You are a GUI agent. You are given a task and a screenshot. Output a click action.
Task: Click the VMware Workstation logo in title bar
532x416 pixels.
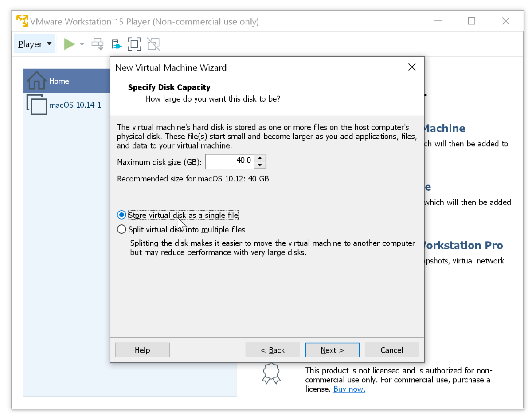click(22, 21)
